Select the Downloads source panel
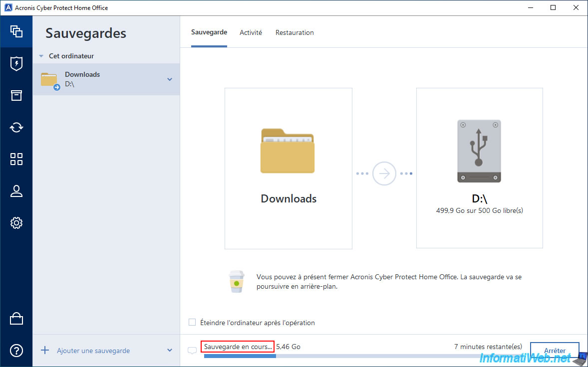Viewport: 588px width, 367px height. 289,169
